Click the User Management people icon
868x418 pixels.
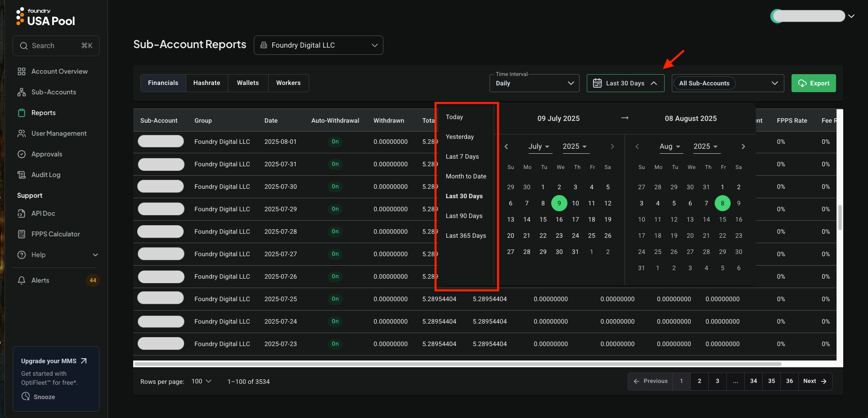pyautogui.click(x=21, y=133)
